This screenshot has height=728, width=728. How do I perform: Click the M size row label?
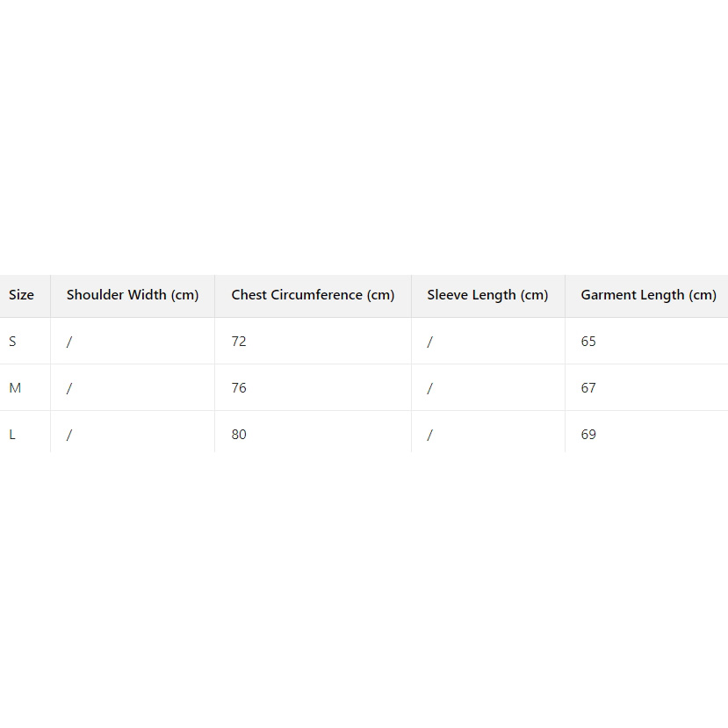tap(15, 388)
